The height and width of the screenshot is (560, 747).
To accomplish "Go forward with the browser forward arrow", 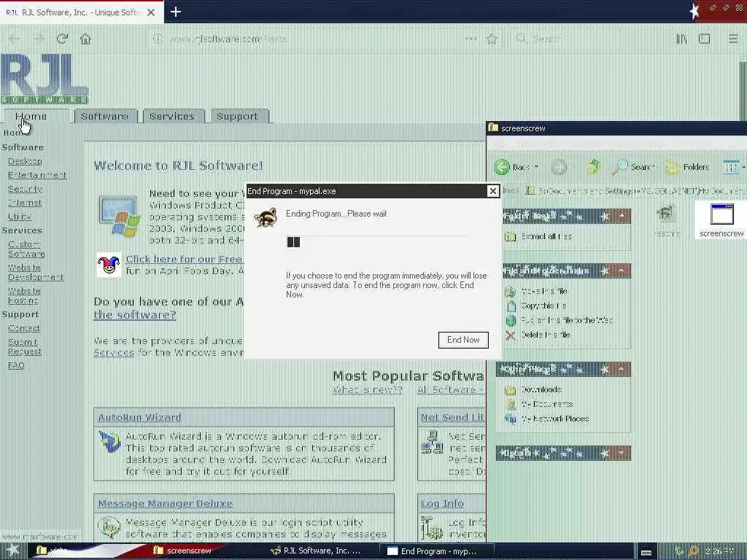I will pyautogui.click(x=39, y=39).
